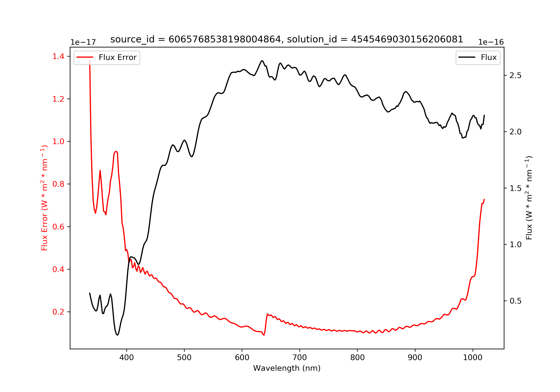Select the Flux legend label text
This screenshot has height=392, width=560.
[x=489, y=57]
